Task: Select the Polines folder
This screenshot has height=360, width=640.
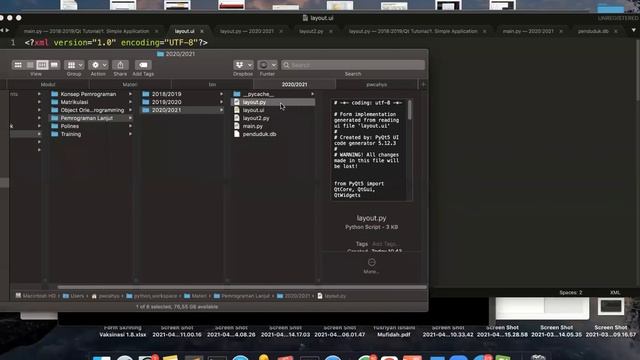Action: coord(70,126)
